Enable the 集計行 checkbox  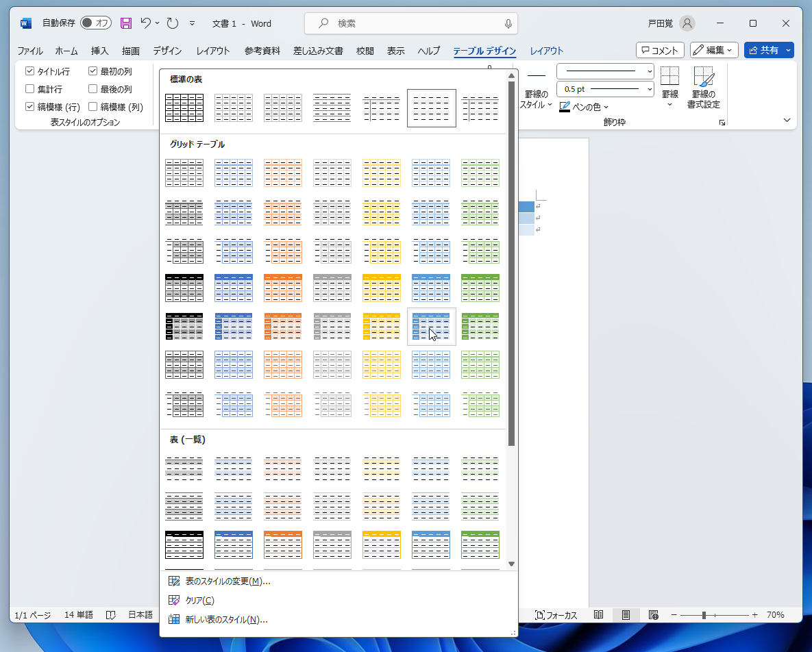pyautogui.click(x=29, y=88)
